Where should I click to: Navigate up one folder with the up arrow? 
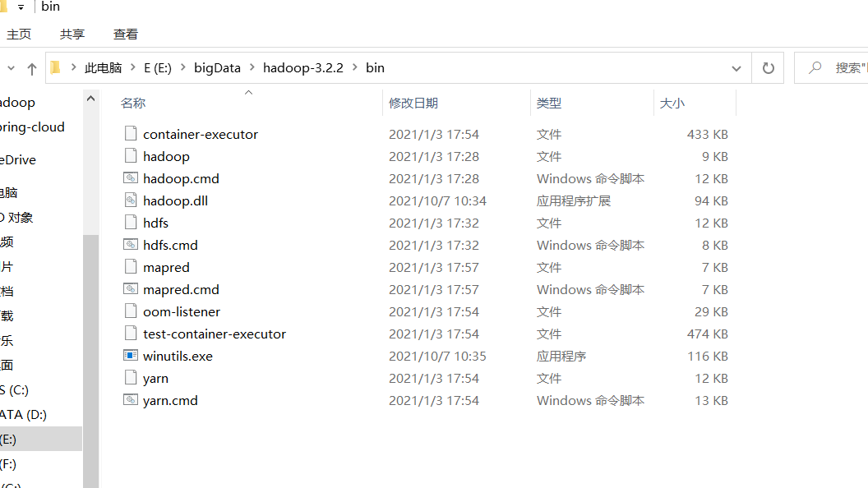[x=31, y=67]
